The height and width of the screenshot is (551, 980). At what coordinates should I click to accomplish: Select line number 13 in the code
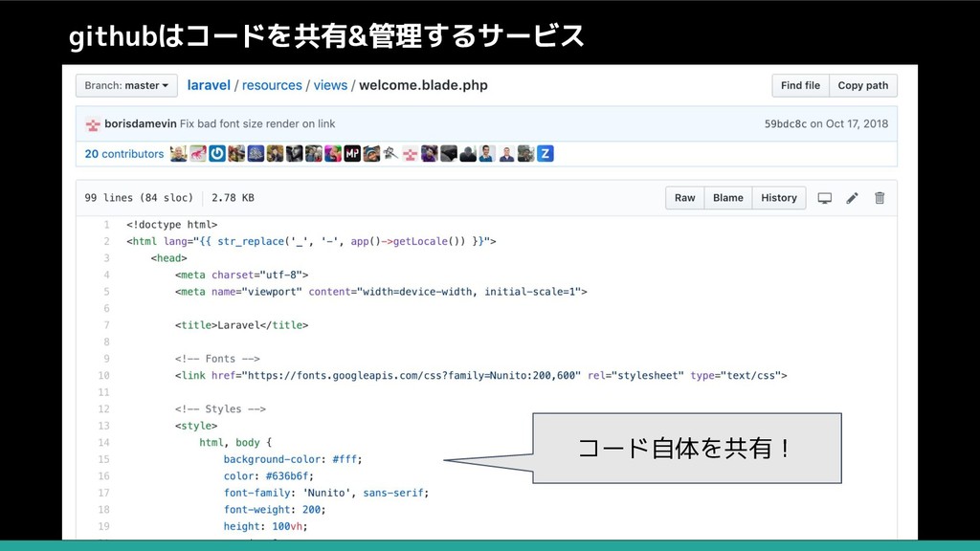pos(103,426)
